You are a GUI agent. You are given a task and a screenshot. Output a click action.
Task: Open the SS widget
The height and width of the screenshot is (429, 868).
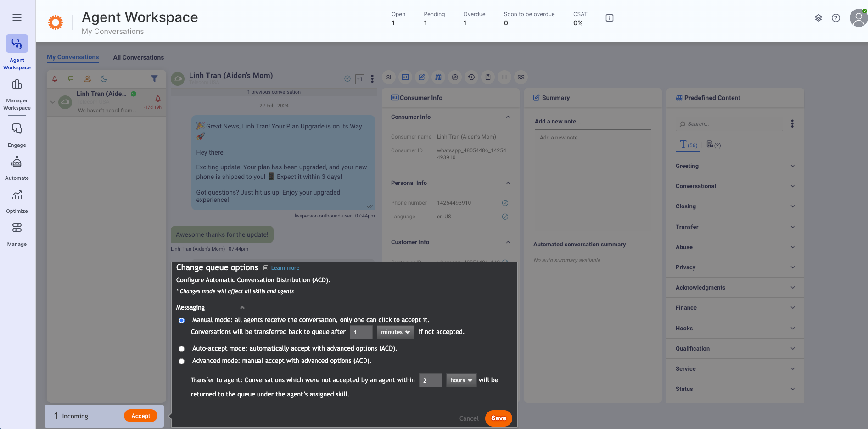pyautogui.click(x=521, y=77)
